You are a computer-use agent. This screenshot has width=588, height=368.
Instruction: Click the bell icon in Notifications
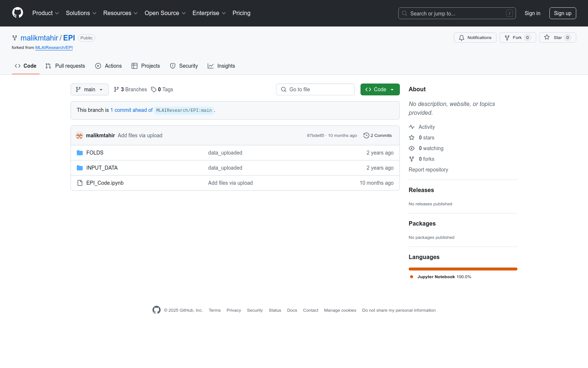(462, 38)
